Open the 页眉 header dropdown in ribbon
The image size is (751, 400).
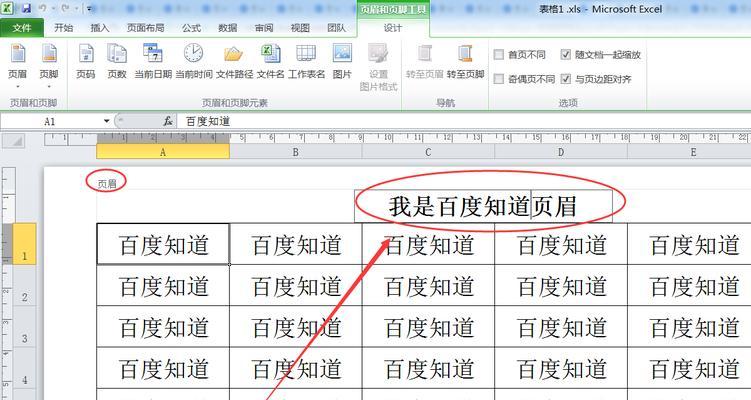(x=18, y=66)
